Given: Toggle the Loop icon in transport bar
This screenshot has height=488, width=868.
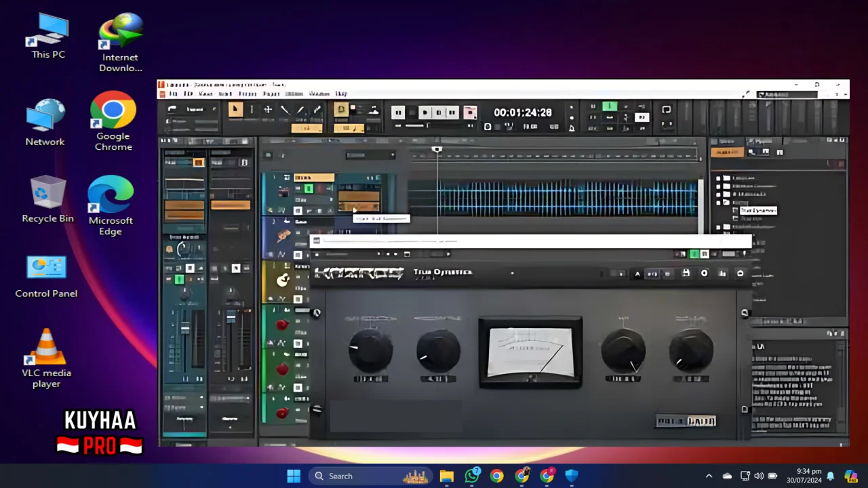Looking at the screenshot, I should pyautogui.click(x=666, y=110).
